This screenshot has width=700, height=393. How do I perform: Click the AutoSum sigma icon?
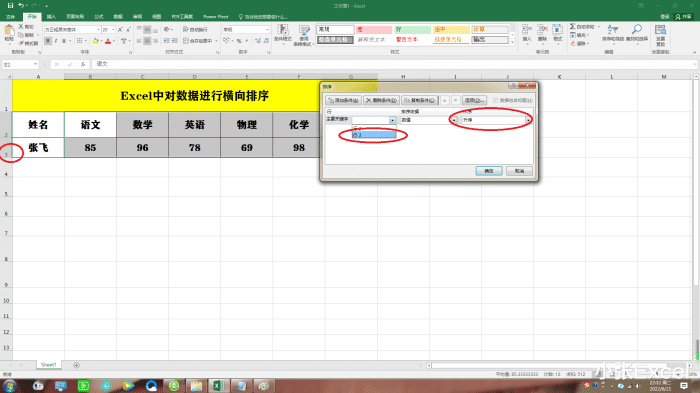tap(572, 27)
